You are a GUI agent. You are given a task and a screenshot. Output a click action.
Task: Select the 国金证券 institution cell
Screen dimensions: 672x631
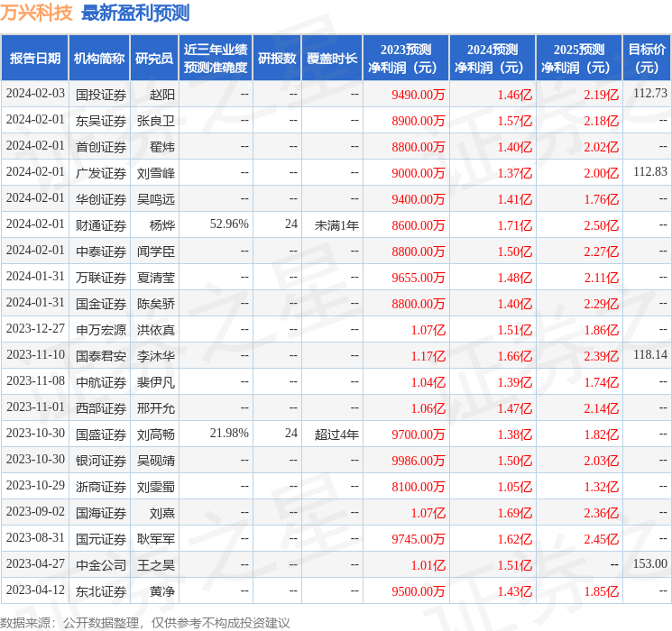coord(101,304)
